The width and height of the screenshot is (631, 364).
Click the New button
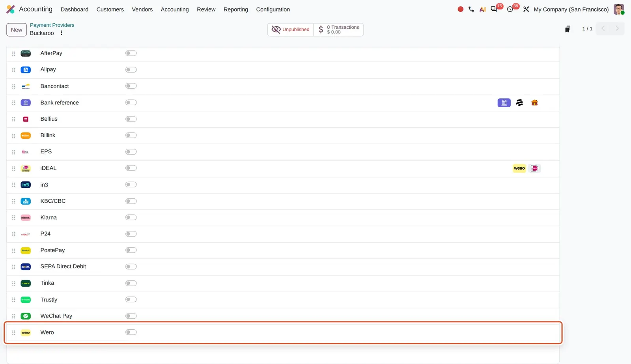click(17, 30)
